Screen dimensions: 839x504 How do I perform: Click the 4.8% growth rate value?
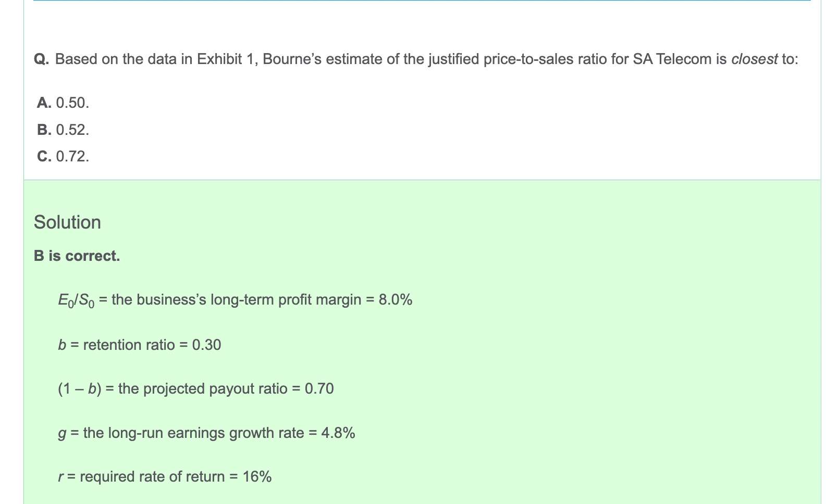click(338, 433)
